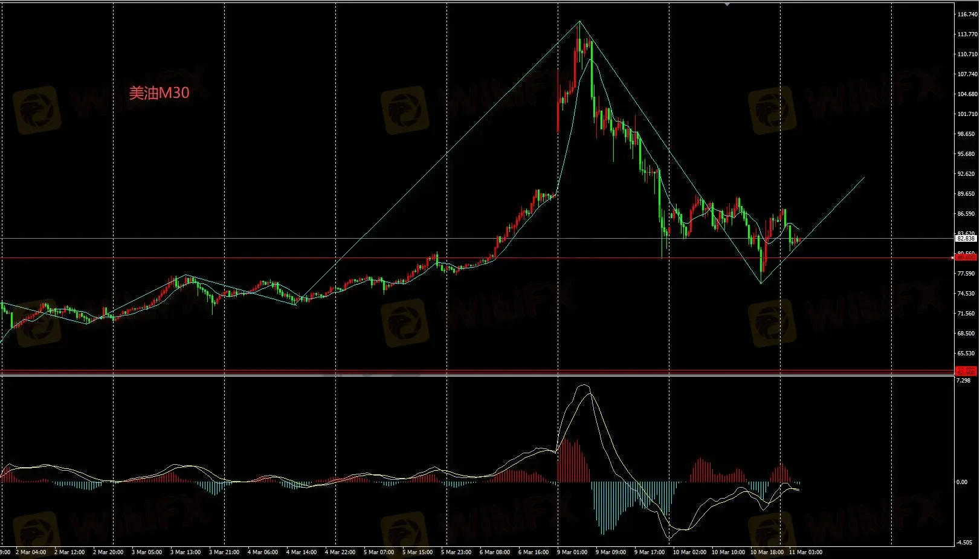Click the MACD scale value 7.298
The image size is (980, 559).
click(964, 381)
